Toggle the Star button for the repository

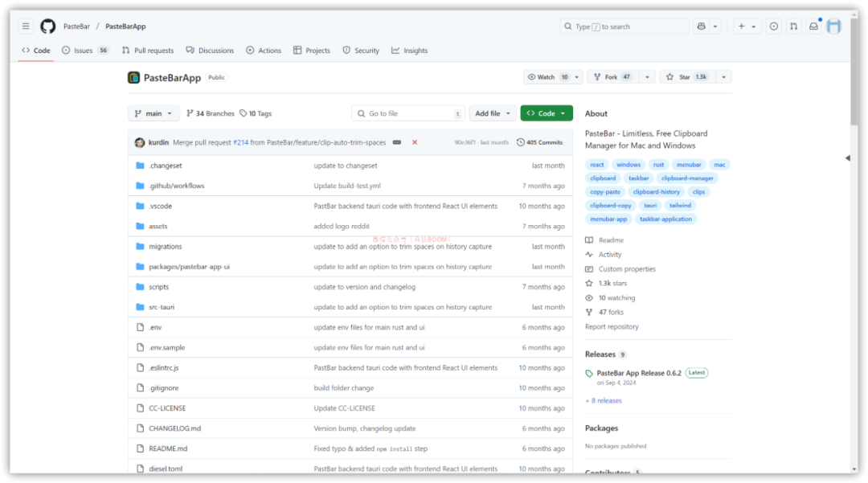686,77
